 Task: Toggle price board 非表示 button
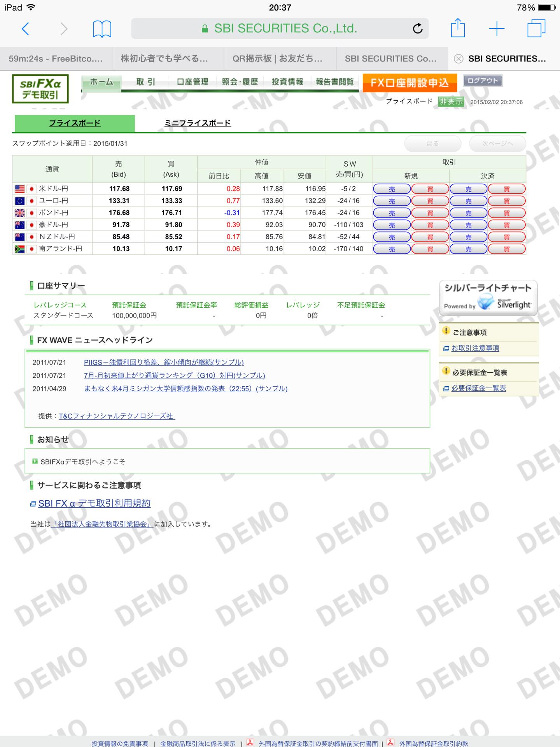click(x=451, y=102)
